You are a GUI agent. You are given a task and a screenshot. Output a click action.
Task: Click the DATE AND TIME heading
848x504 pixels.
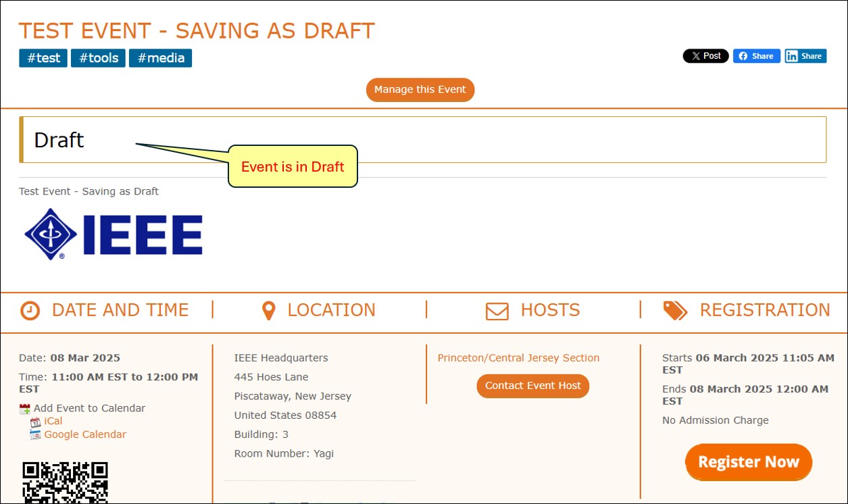pos(120,310)
